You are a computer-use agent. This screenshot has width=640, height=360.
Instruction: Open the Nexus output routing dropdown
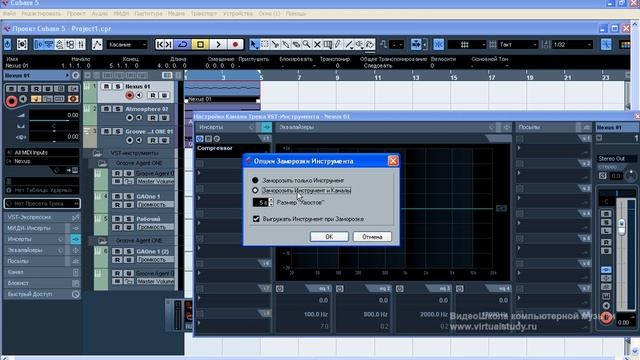tap(42, 161)
